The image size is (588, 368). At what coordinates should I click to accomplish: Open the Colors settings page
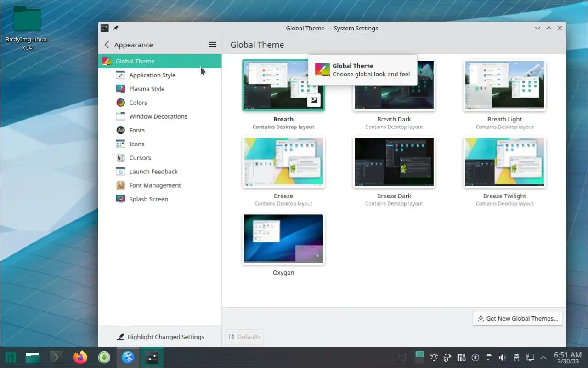160,103
